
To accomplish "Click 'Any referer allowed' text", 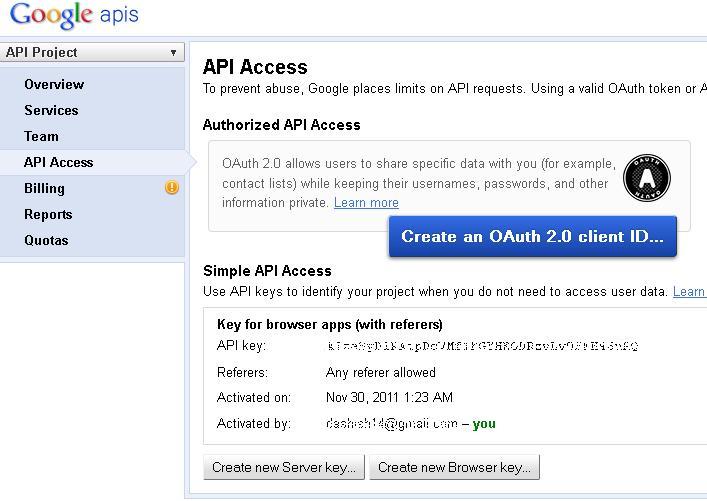I will click(381, 372).
